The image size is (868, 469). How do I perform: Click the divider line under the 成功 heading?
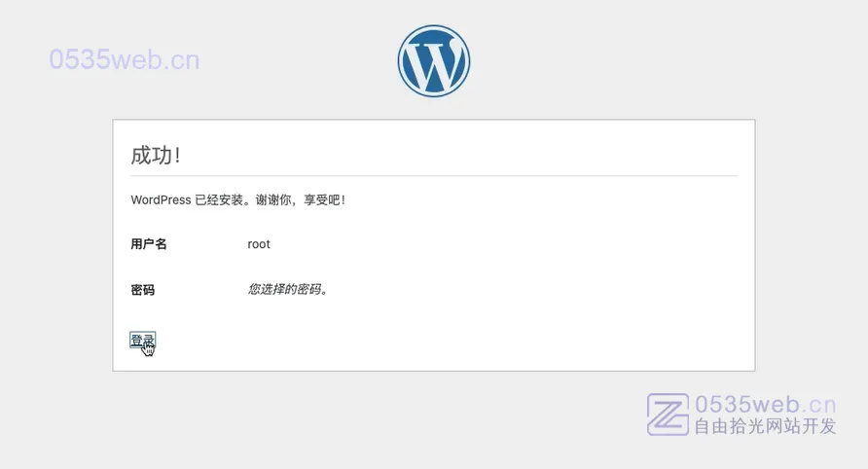pos(433,176)
